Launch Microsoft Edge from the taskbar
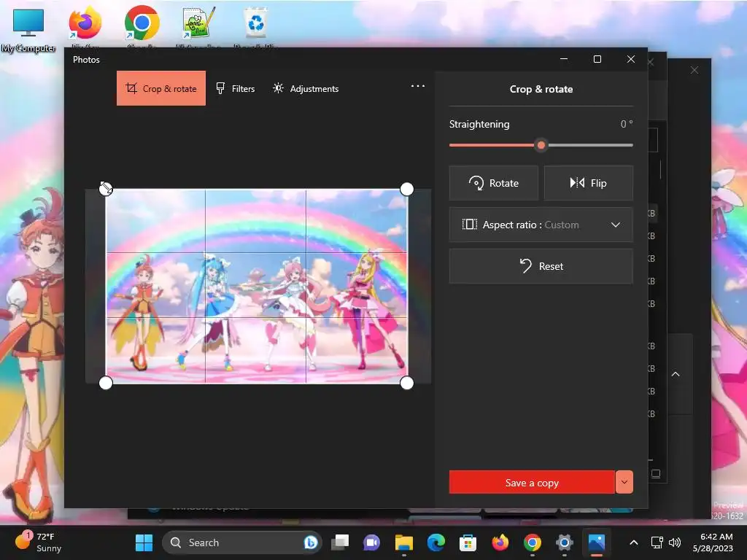 point(436,542)
